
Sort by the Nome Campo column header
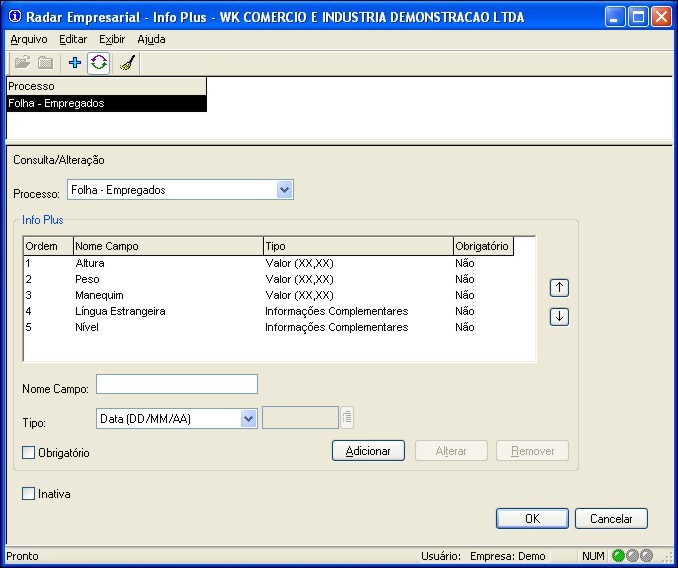(167, 246)
